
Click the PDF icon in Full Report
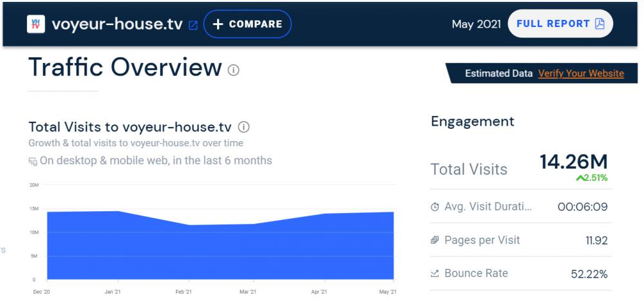click(x=600, y=24)
